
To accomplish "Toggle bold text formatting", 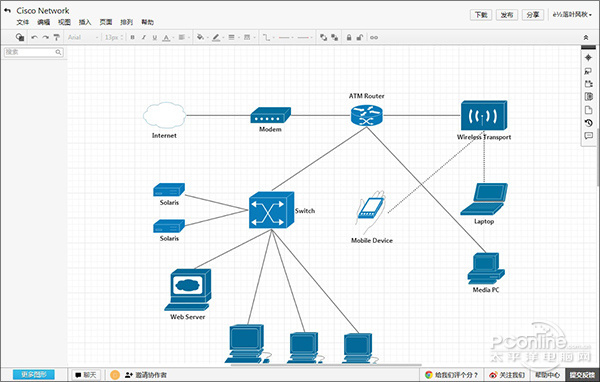I will point(132,37).
